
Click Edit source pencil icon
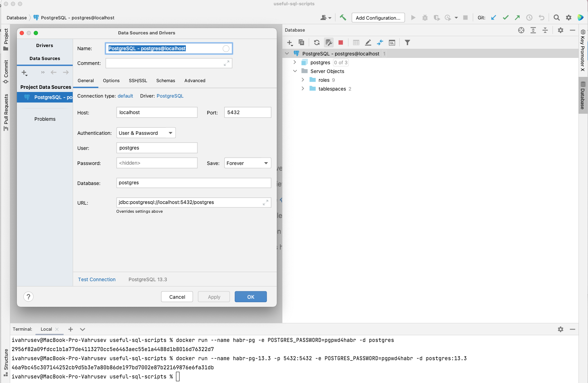368,42
